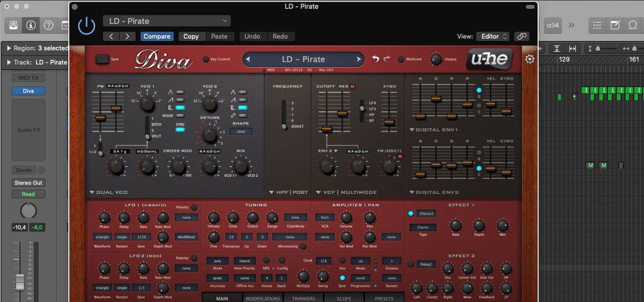This screenshot has height=302, width=644.
Task: Select VCO 1 pulse waveform button
Action: [180, 108]
